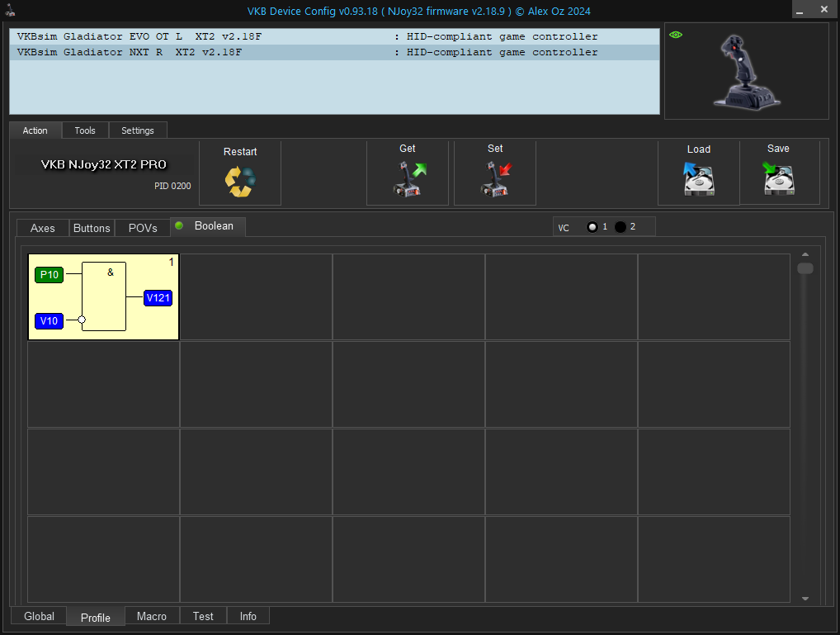
Task: Click the AND gate symbol
Action: tap(104, 296)
